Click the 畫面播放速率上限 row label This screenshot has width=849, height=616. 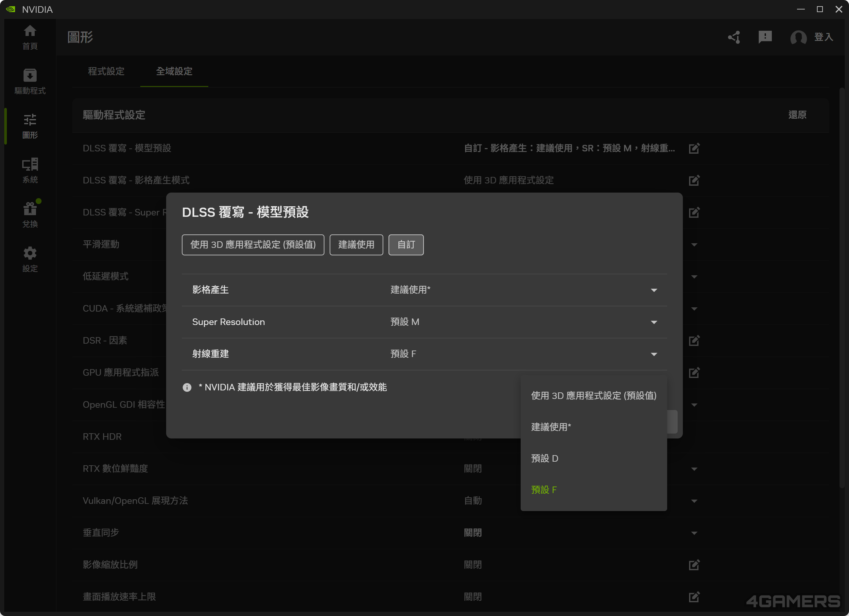(119, 597)
